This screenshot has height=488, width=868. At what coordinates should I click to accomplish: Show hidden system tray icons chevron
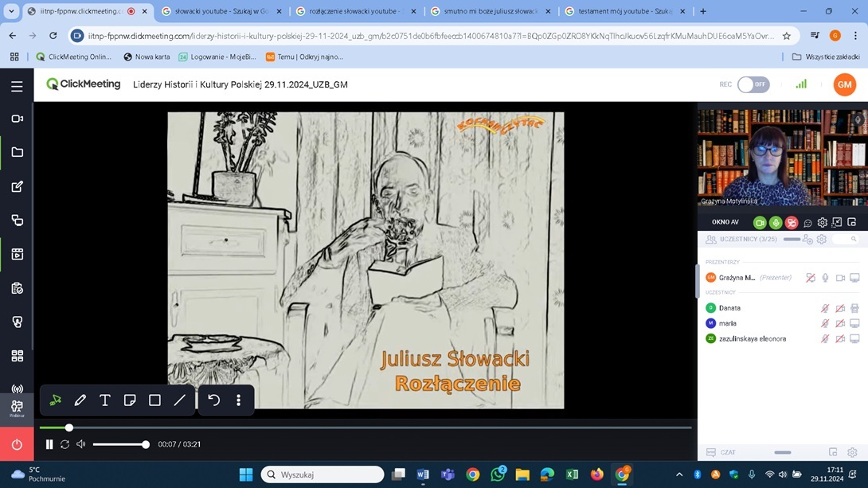coord(679,474)
